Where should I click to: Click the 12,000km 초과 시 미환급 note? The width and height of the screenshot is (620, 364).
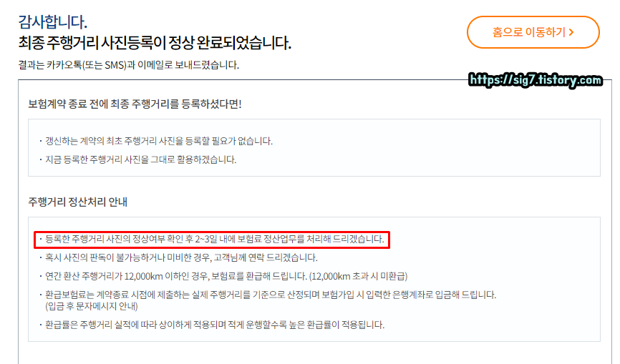(358, 276)
